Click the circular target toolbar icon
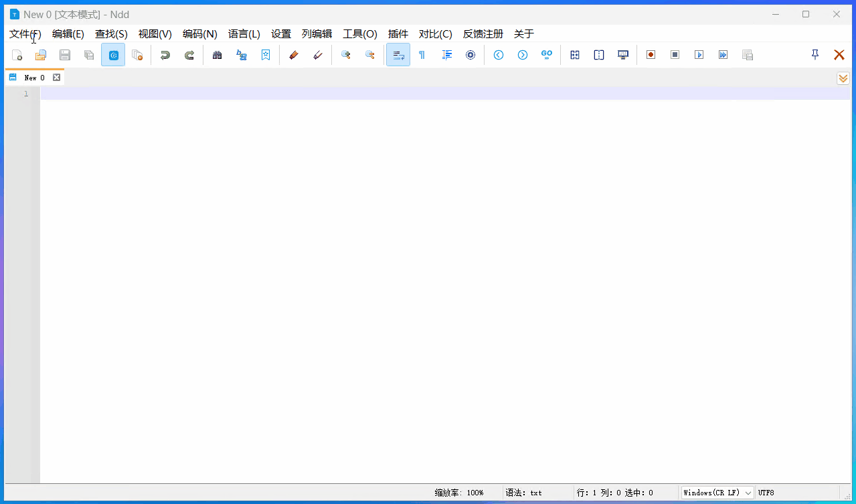The height and width of the screenshot is (504, 856). (470, 55)
